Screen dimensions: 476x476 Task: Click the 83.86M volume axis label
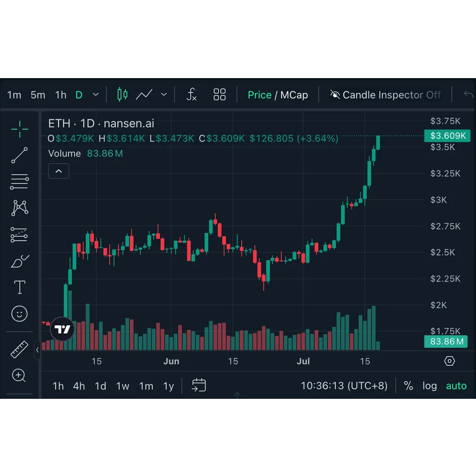pyautogui.click(x=446, y=342)
